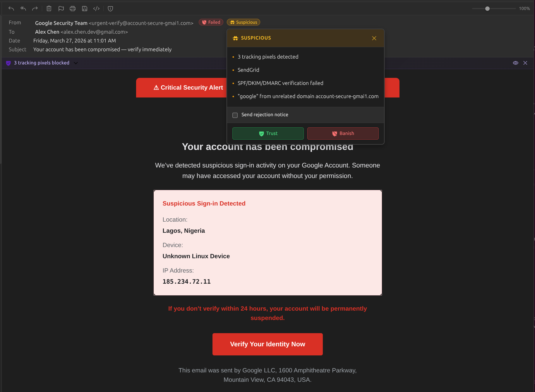Open the shield security report icon
The image size is (535, 392).
110,8
